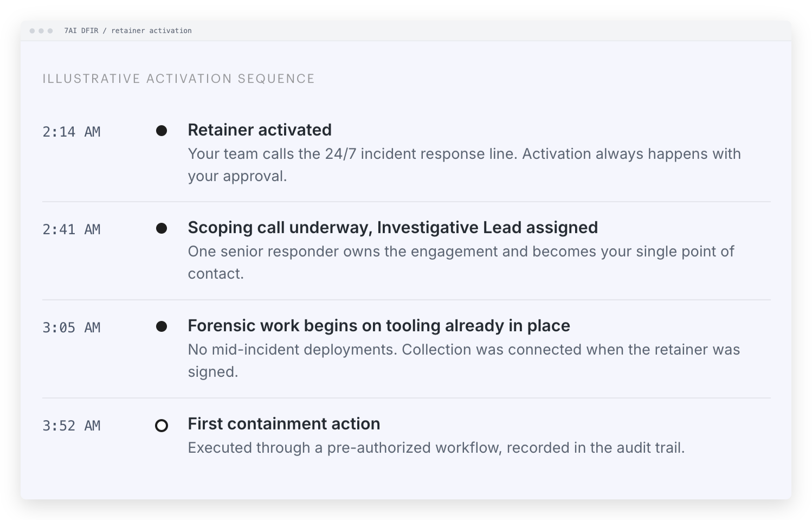
Task: Select the pre-authorized workflow description text
Action: (x=436, y=448)
